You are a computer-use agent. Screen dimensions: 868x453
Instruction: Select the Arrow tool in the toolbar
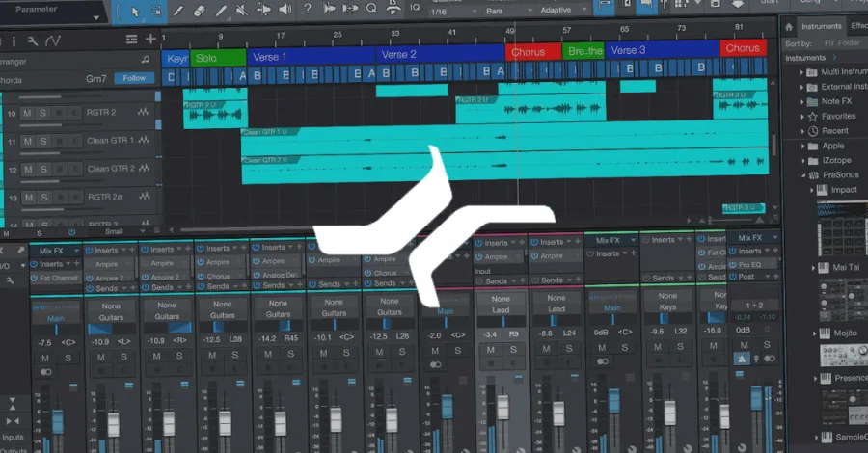coord(135,11)
